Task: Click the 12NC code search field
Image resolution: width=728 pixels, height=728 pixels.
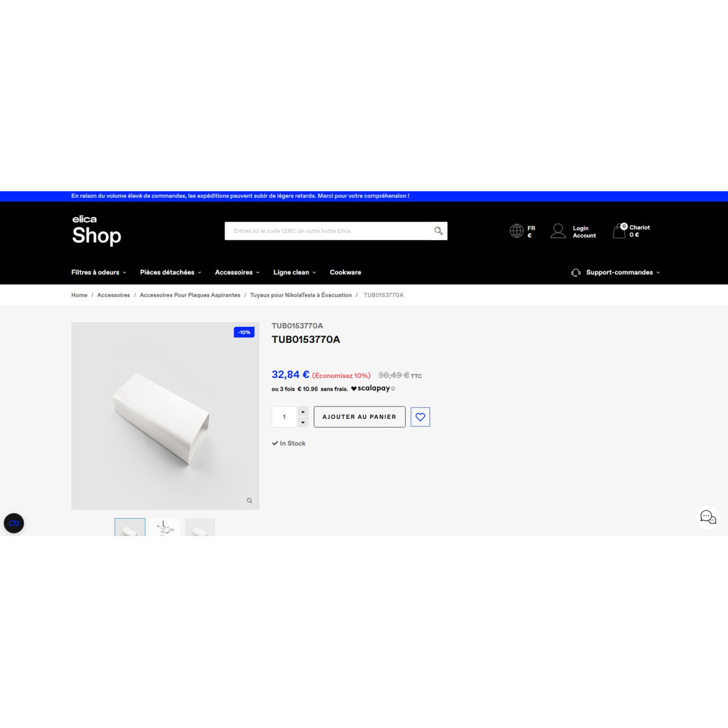Action: pos(329,231)
